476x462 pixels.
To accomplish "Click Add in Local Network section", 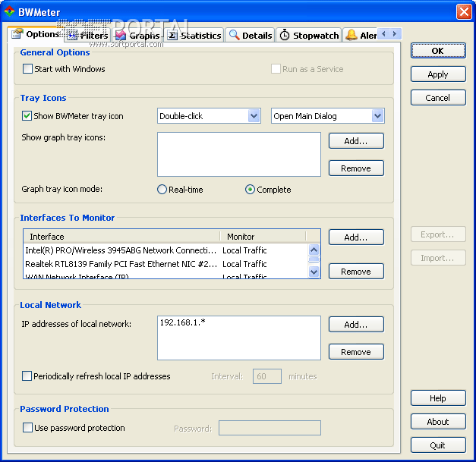I will (x=356, y=325).
